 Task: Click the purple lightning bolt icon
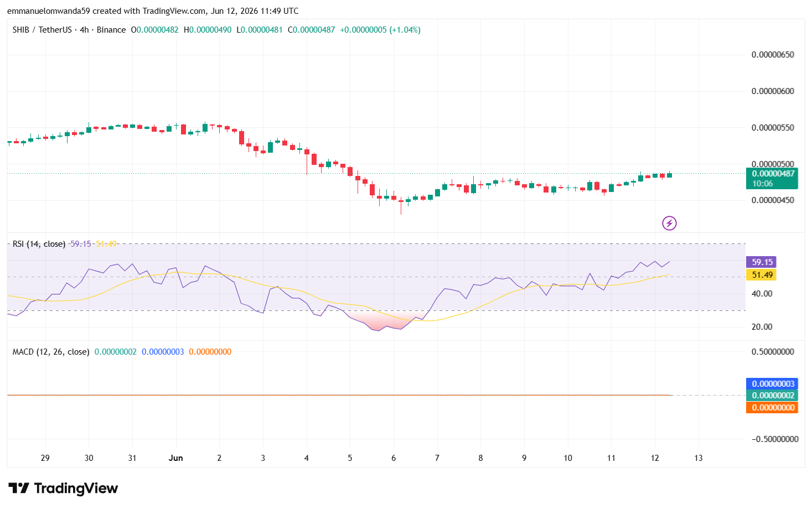(x=669, y=223)
